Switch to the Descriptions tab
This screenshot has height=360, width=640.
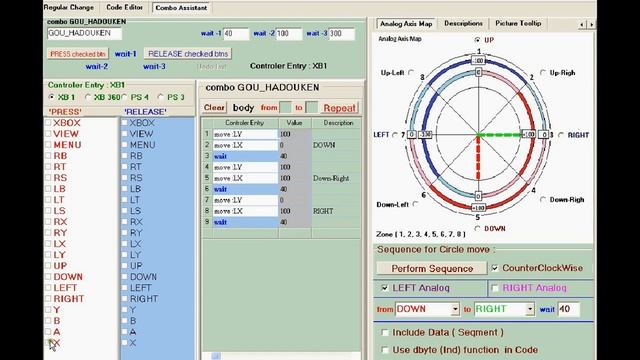click(463, 24)
